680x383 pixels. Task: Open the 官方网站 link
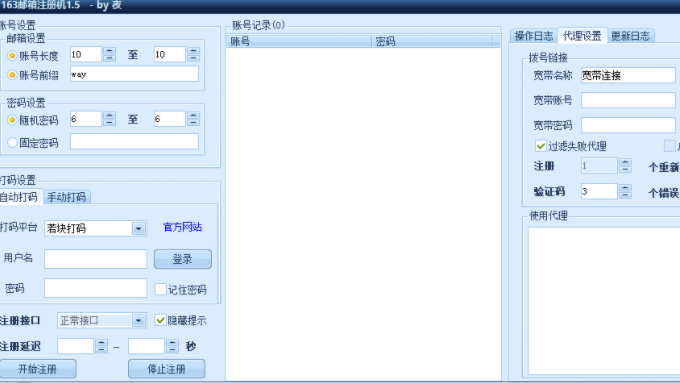point(183,227)
